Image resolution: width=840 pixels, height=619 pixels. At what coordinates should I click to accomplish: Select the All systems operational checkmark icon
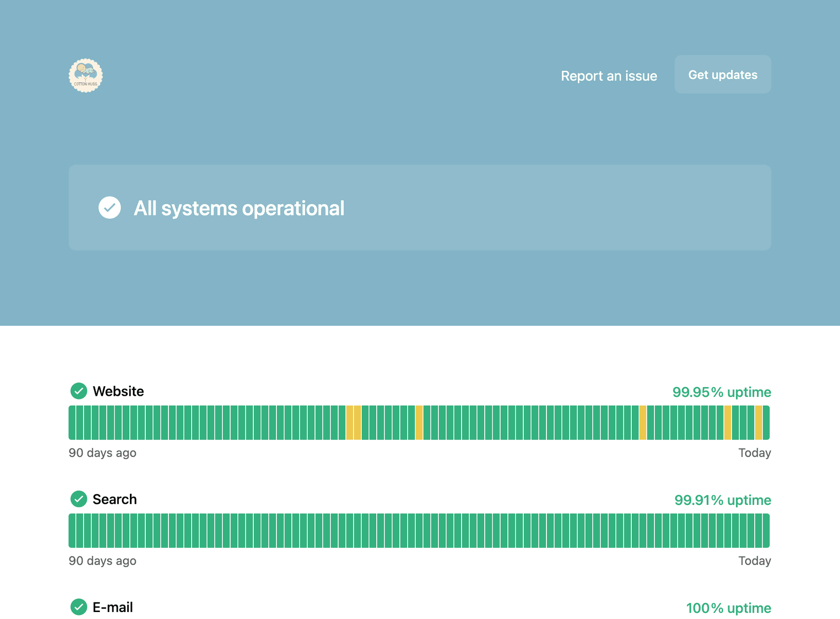coord(109,207)
